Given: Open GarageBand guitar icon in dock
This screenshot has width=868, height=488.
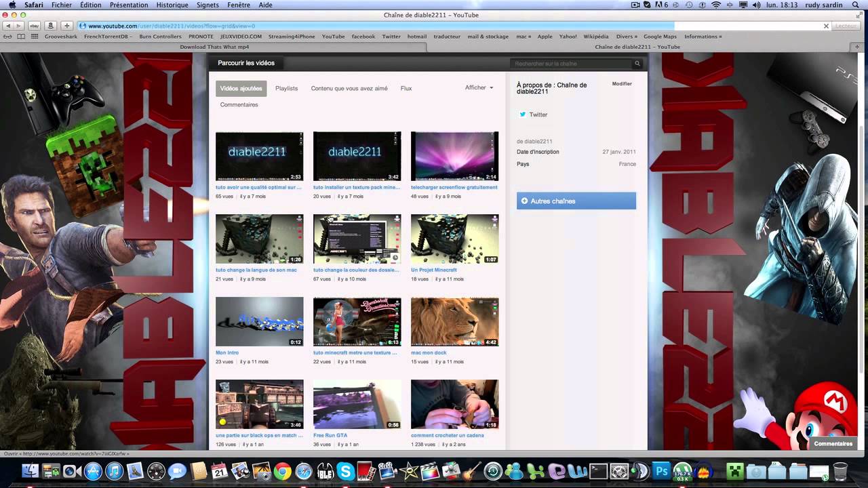Looking at the screenshot, I should (x=472, y=470).
